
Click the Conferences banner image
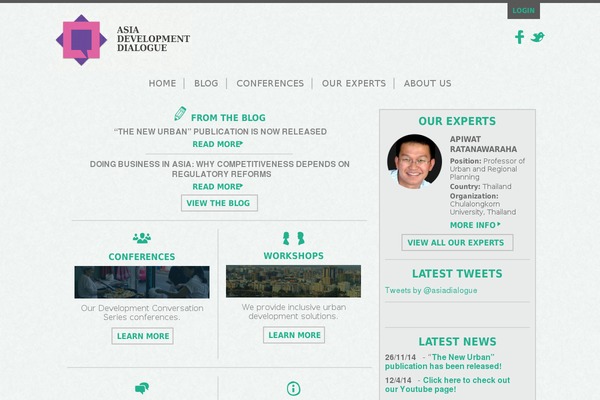click(142, 282)
